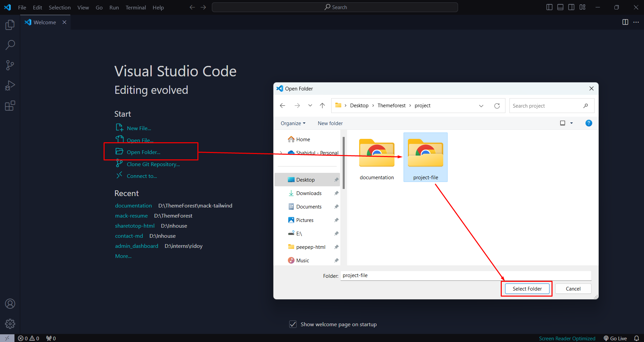
Task: Open the Edit menu
Action: (37, 7)
